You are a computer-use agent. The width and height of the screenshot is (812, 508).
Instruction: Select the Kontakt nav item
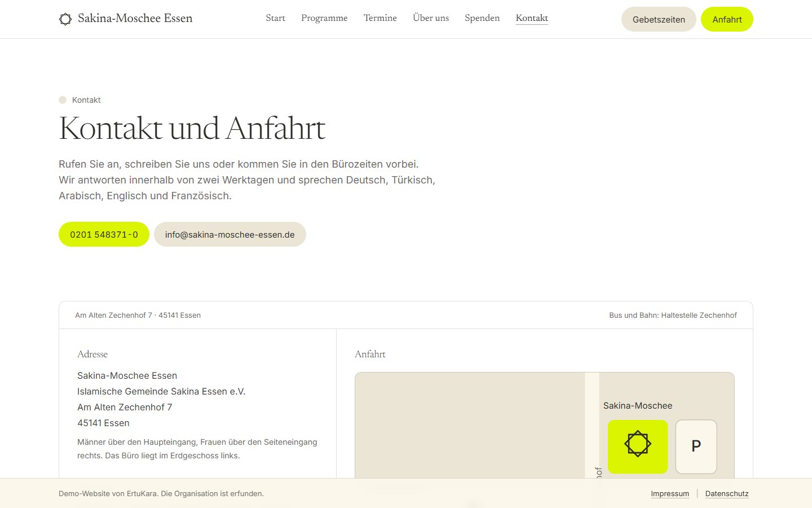point(532,18)
